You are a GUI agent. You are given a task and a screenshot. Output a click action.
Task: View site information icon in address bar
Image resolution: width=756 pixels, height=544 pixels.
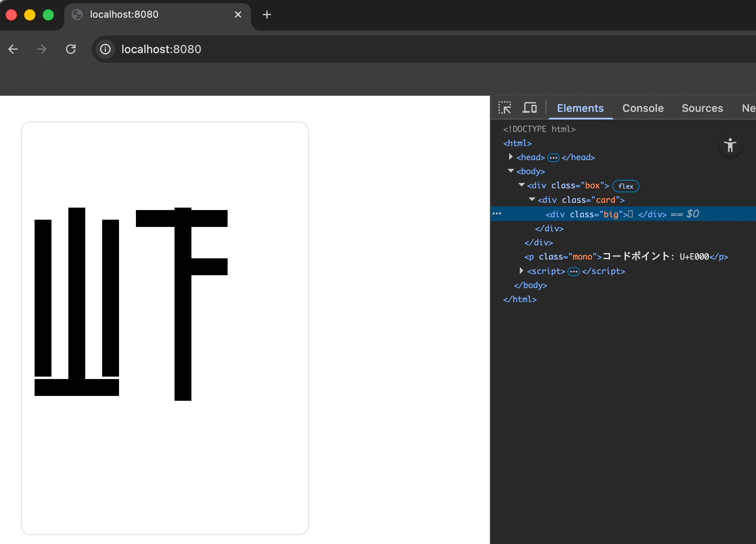click(105, 49)
